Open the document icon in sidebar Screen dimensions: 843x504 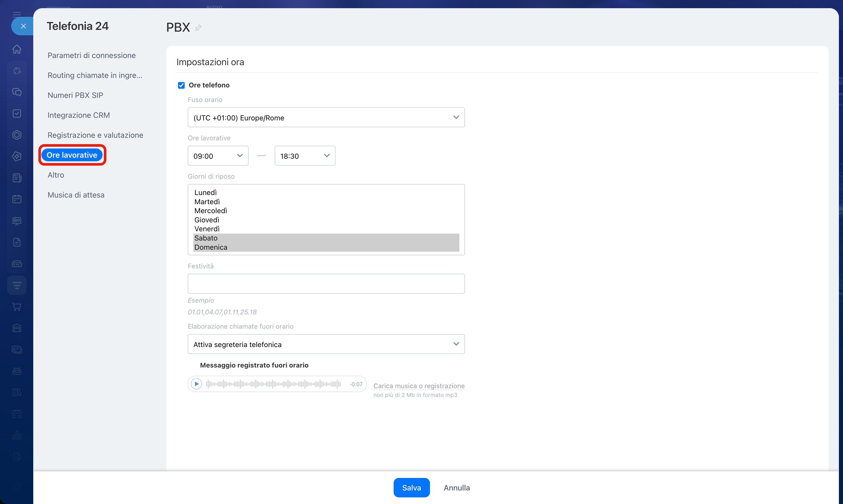click(x=17, y=242)
